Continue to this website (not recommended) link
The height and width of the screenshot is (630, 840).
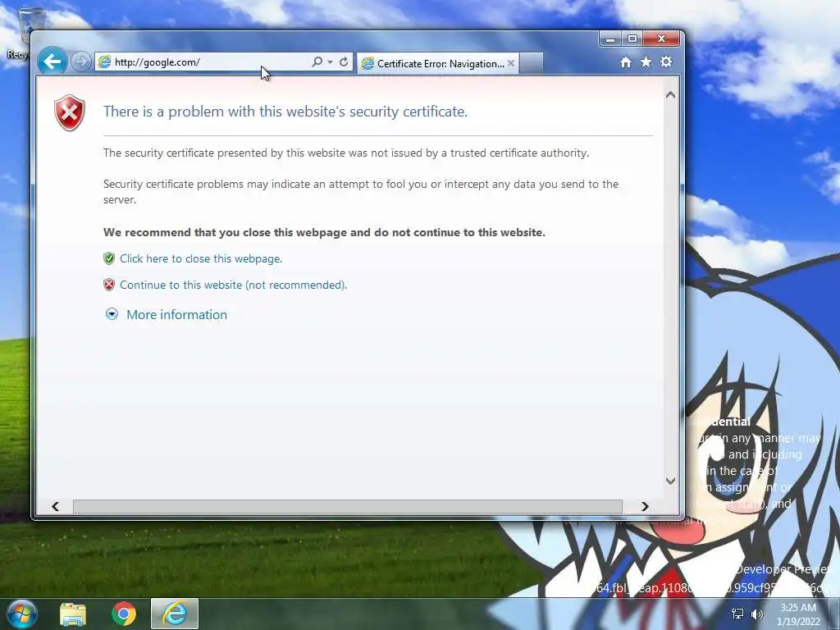pos(233,285)
